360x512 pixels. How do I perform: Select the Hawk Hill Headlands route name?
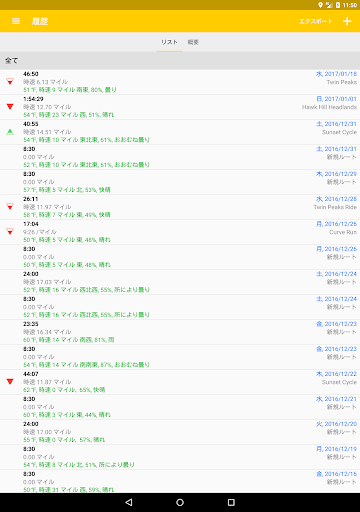point(329,107)
